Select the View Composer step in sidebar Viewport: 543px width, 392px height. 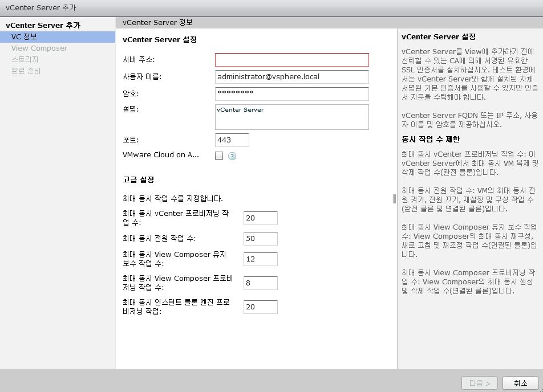(39, 48)
